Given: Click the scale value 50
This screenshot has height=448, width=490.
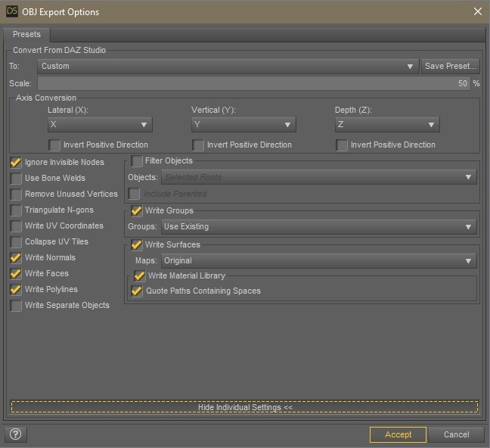Looking at the screenshot, I should point(463,83).
